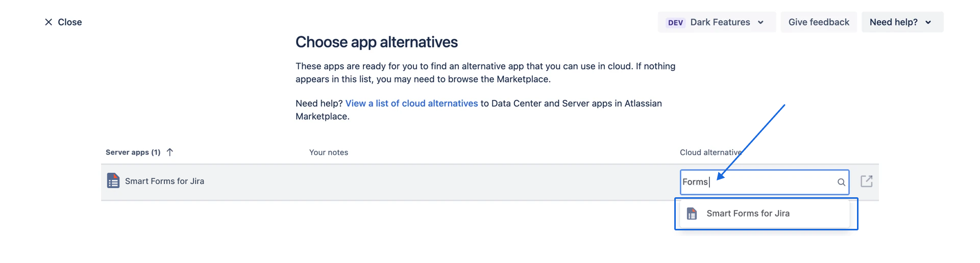The height and width of the screenshot is (263, 980).
Task: Choose Smart Forms for Jira from the suggestions
Action: point(748,214)
